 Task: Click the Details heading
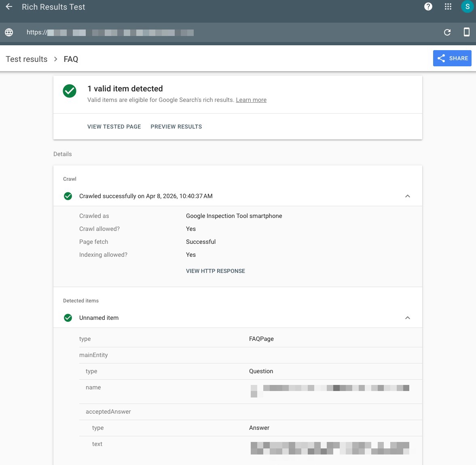pos(63,154)
